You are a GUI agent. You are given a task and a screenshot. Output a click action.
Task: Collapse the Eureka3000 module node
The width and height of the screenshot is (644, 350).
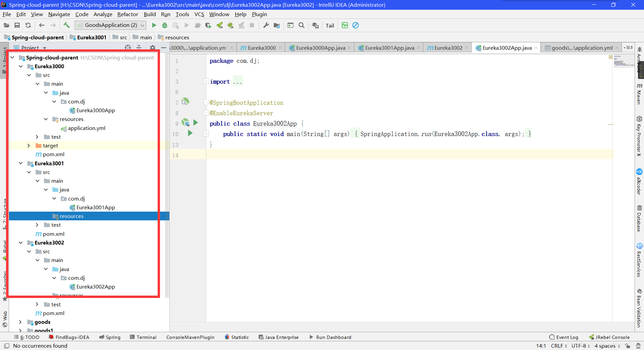[x=21, y=66]
